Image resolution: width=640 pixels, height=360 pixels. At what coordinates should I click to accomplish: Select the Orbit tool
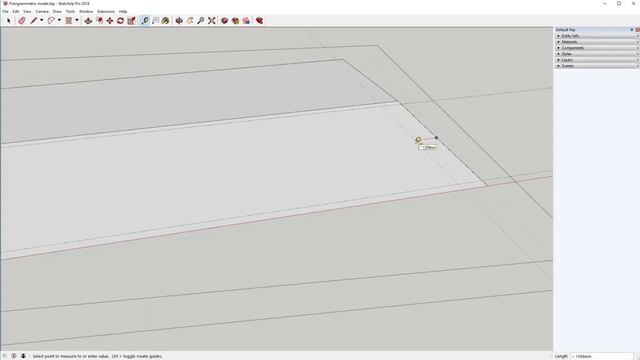point(179,20)
